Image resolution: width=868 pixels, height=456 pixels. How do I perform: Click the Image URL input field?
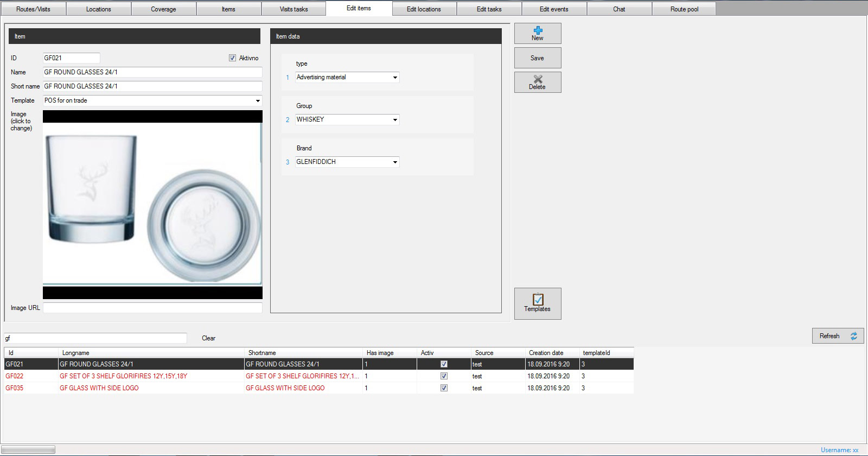(x=152, y=308)
